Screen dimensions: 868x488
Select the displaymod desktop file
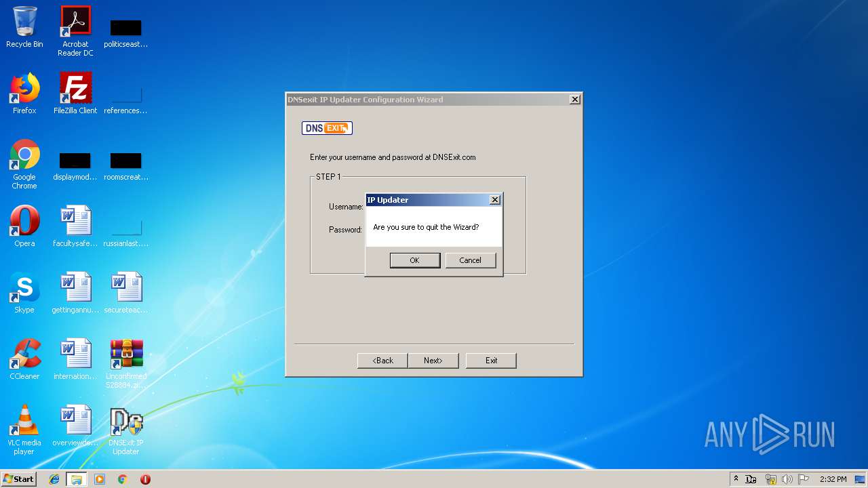tap(75, 166)
